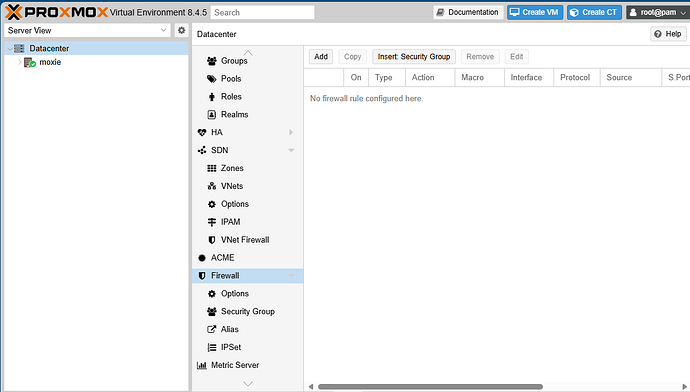Click the moxie node icon
The height and width of the screenshot is (392, 690).
point(30,62)
